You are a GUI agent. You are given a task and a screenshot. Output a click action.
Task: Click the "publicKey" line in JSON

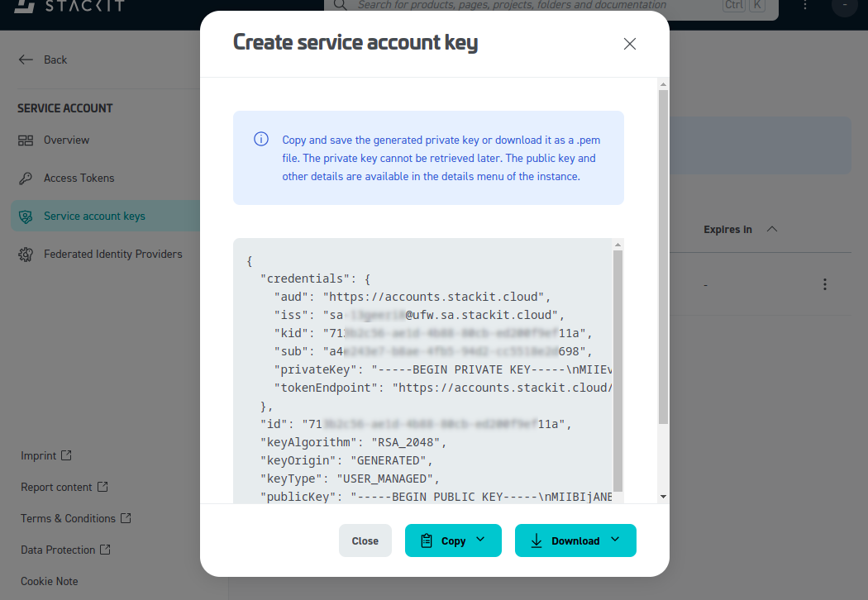436,497
